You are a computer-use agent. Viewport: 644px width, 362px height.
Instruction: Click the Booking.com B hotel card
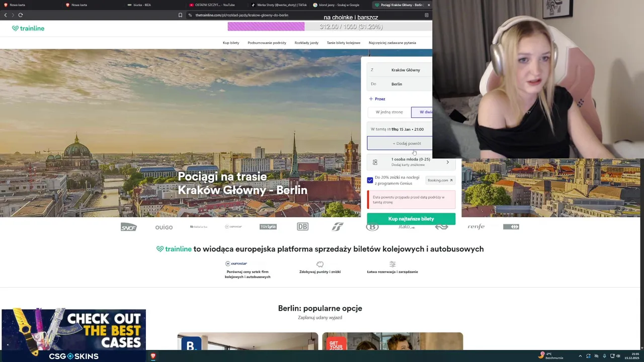pyautogui.click(x=248, y=341)
